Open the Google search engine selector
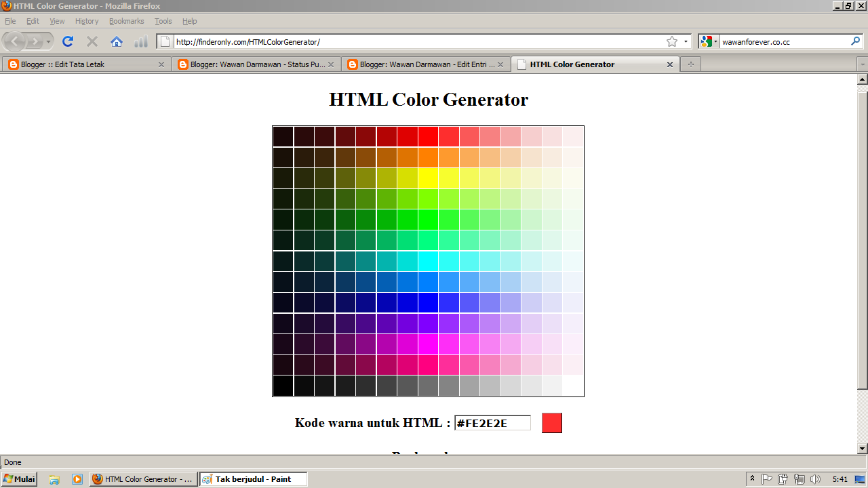Image resolution: width=868 pixels, height=488 pixels. pyautogui.click(x=709, y=41)
